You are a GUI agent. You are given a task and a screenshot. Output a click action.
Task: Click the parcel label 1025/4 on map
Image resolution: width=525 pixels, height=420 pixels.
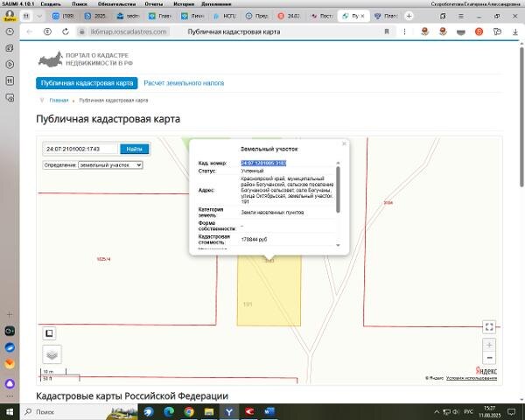[103, 259]
